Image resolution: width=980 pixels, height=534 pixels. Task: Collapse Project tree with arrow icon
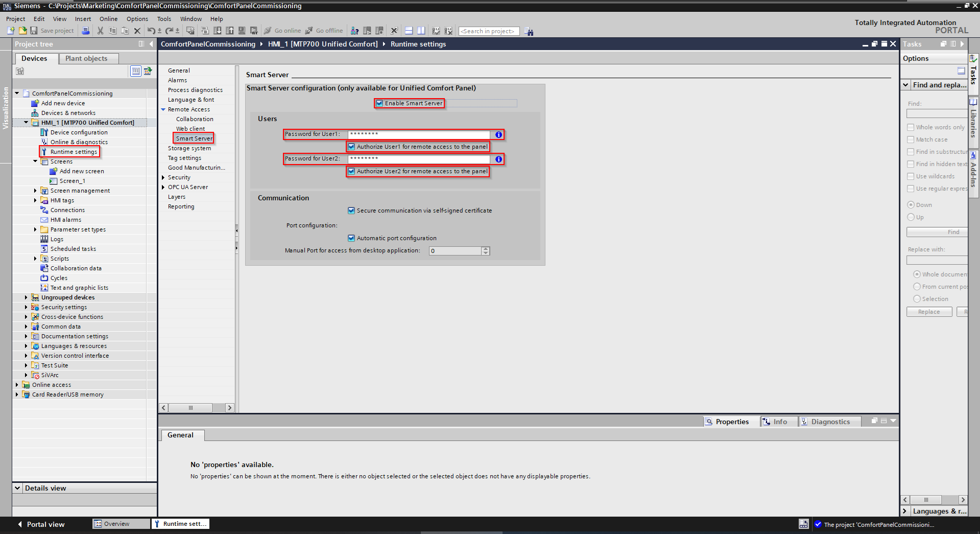pyautogui.click(x=151, y=44)
